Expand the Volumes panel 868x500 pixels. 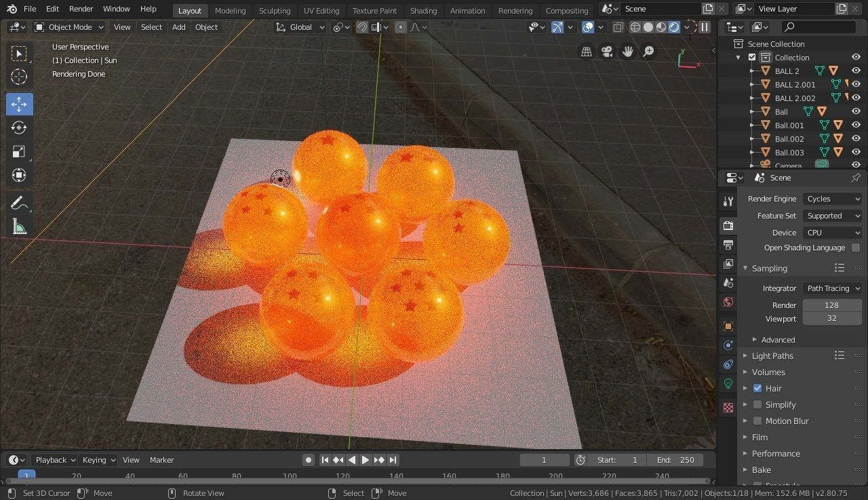pos(768,372)
